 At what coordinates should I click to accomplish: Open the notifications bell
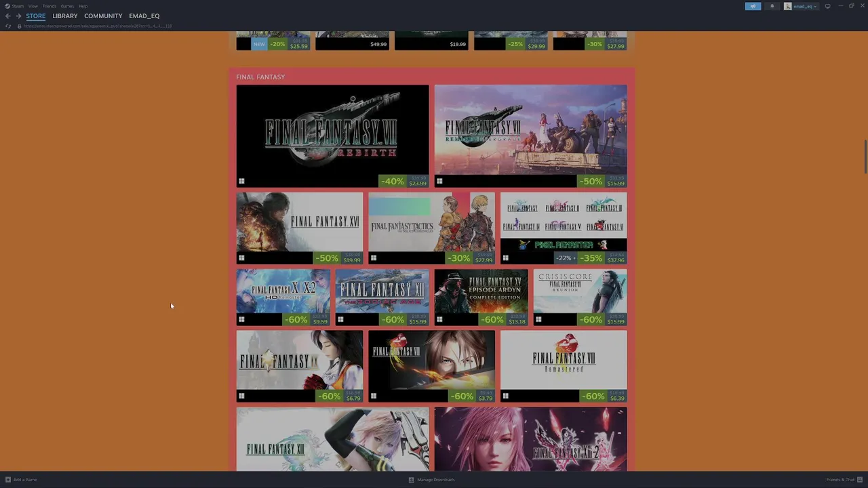[x=772, y=6]
